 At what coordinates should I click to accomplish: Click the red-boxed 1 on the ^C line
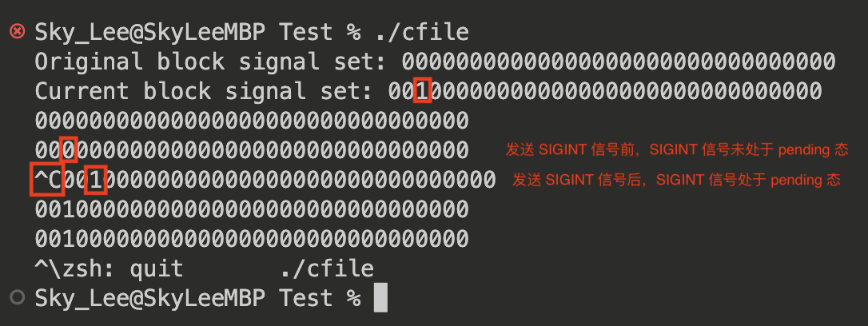pos(96,180)
